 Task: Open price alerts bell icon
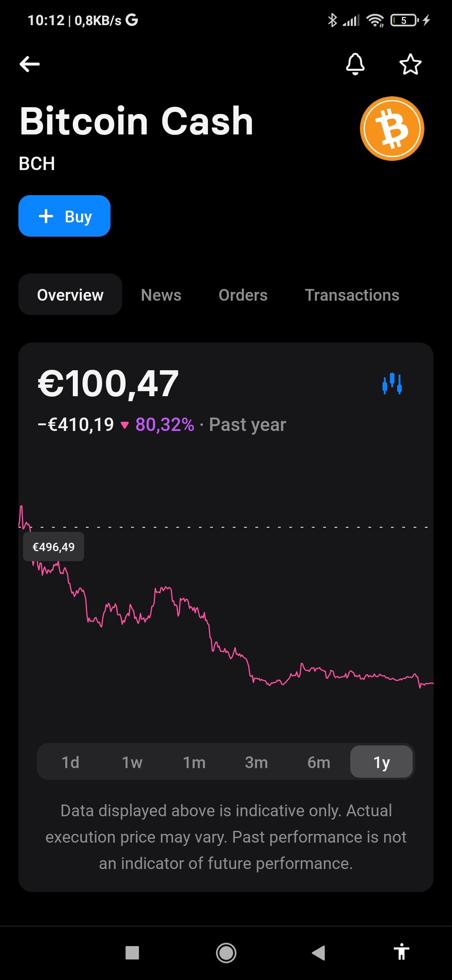pos(355,64)
